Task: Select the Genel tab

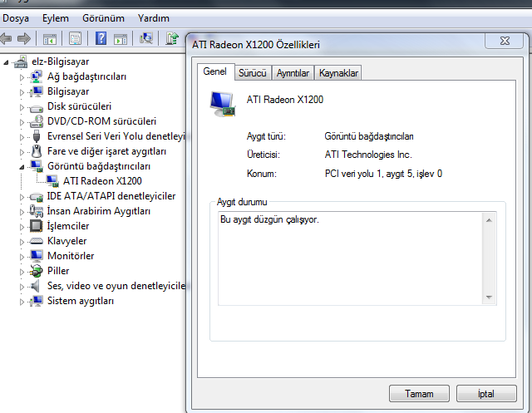Action: click(215, 71)
